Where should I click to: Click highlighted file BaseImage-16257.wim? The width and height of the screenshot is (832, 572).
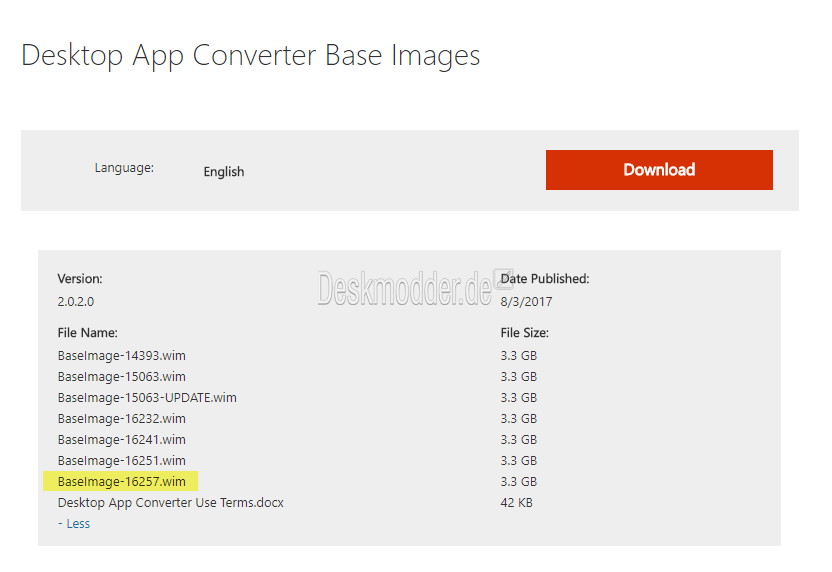coord(122,482)
